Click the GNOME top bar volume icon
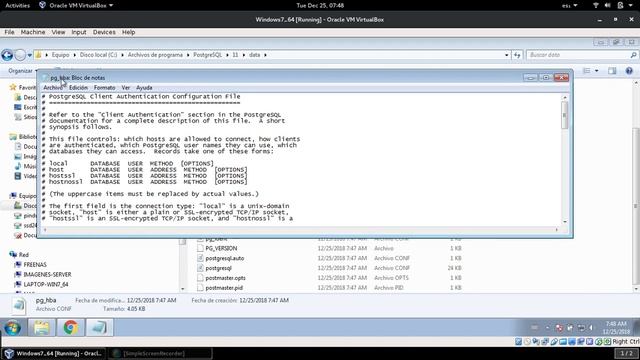640x360 pixels. point(607,5)
